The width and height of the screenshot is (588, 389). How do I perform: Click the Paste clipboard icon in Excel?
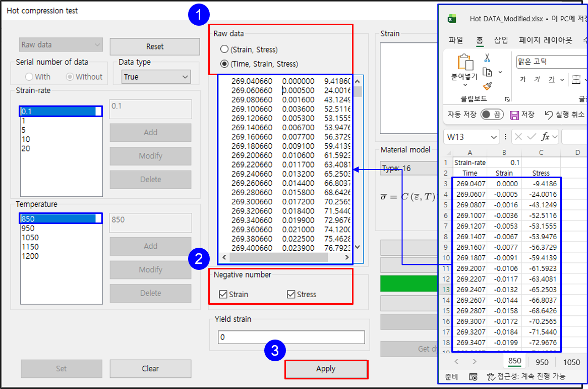point(465,62)
